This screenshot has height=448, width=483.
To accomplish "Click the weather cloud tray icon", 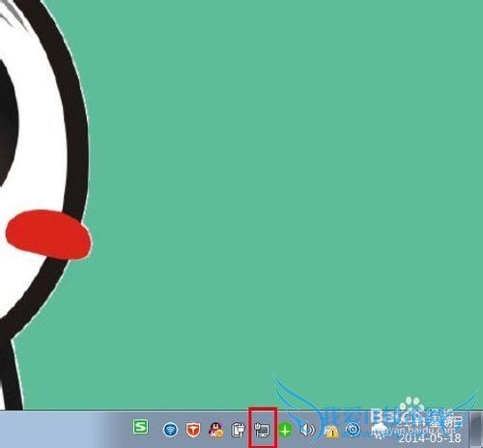I will [380, 430].
